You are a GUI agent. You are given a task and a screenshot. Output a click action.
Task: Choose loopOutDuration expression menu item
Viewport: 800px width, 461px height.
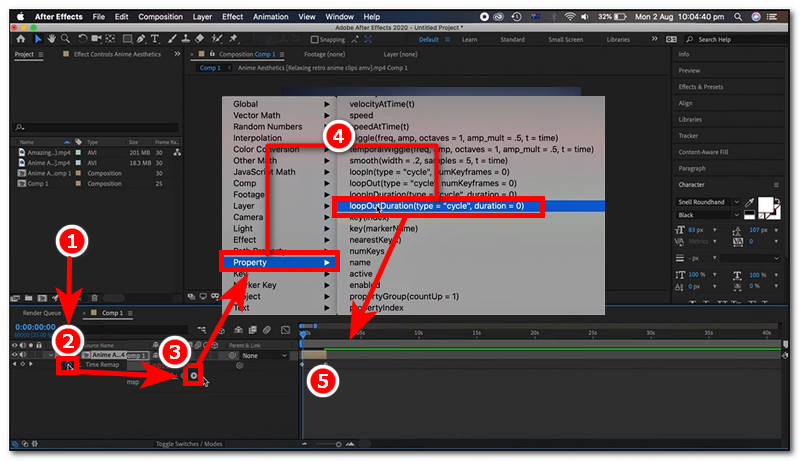pos(436,206)
